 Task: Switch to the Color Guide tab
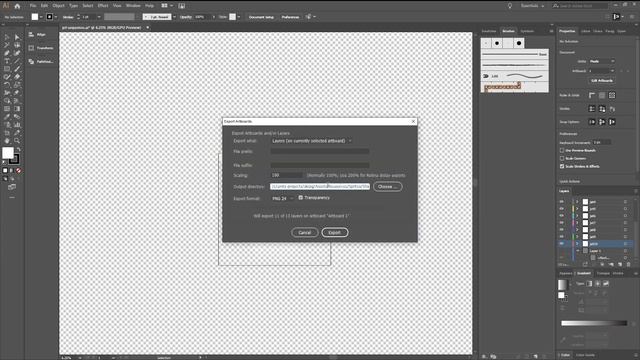point(585,355)
